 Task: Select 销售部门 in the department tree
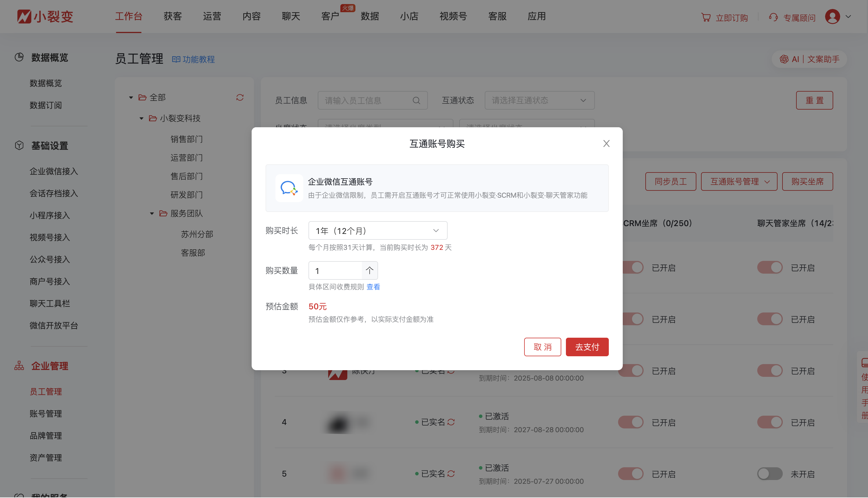coord(187,139)
